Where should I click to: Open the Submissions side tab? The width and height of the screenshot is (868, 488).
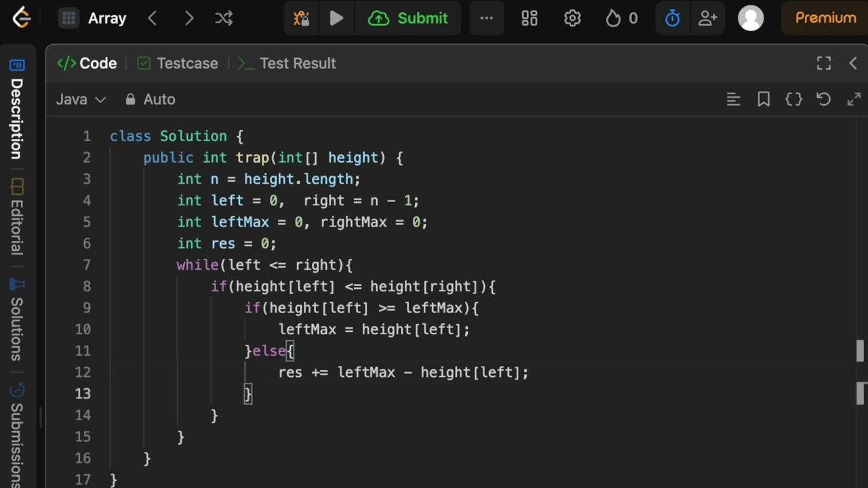17,434
